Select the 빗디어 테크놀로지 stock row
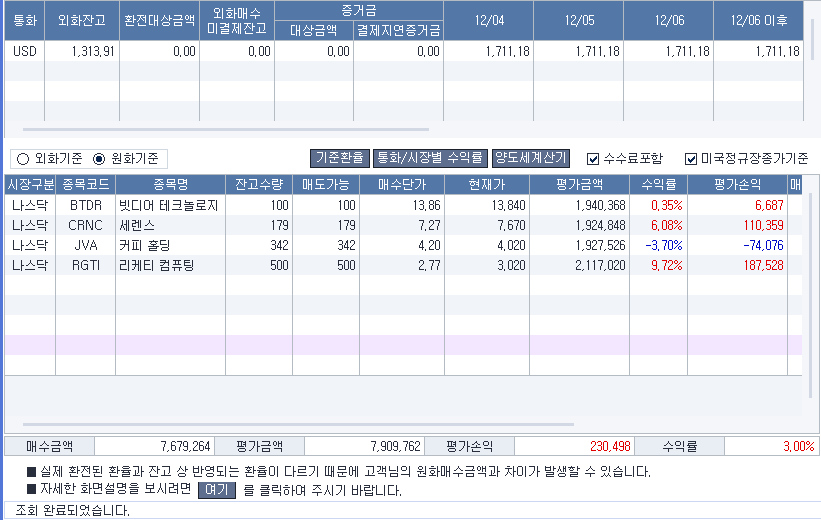 pyautogui.click(x=168, y=205)
